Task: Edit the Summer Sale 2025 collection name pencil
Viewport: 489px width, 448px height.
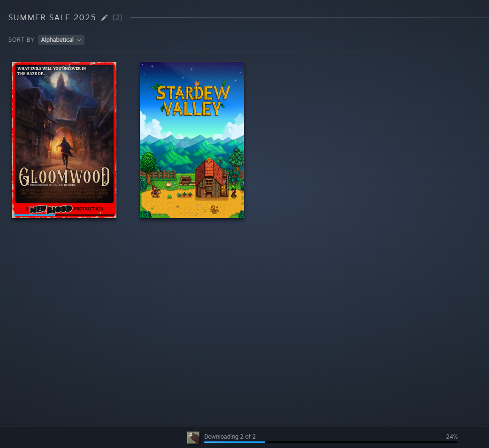Action: point(104,18)
